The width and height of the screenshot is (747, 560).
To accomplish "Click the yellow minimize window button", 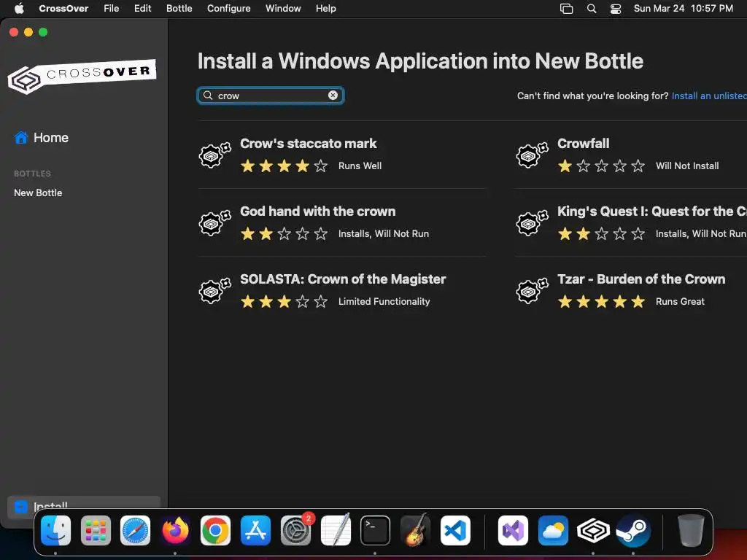I will (28, 32).
